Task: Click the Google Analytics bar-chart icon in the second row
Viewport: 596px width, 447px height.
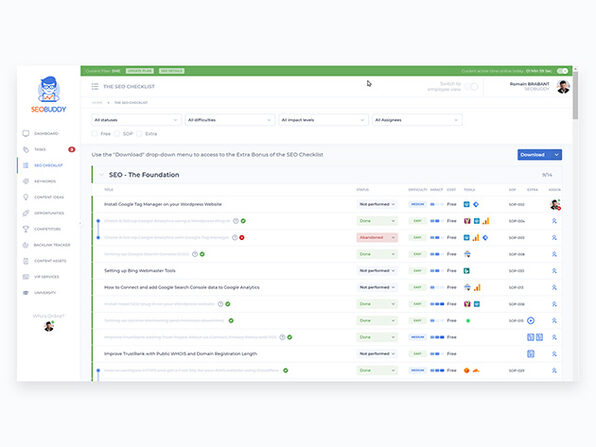Action: click(486, 221)
